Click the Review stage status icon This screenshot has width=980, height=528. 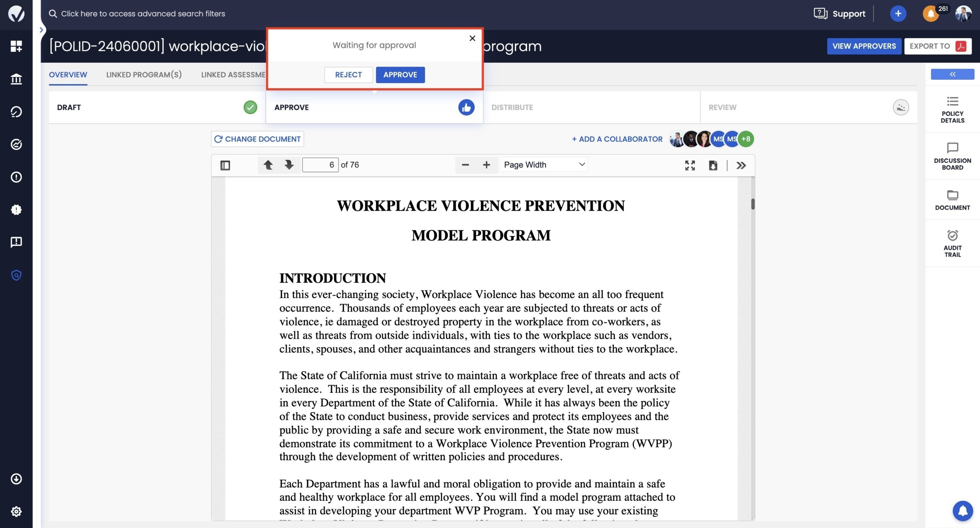pyautogui.click(x=901, y=108)
